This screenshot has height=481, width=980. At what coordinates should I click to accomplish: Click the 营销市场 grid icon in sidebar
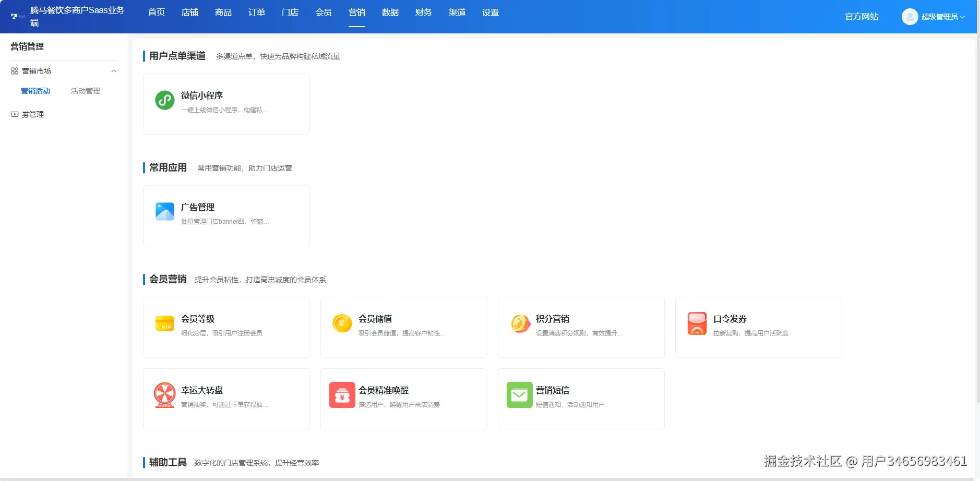click(x=15, y=71)
